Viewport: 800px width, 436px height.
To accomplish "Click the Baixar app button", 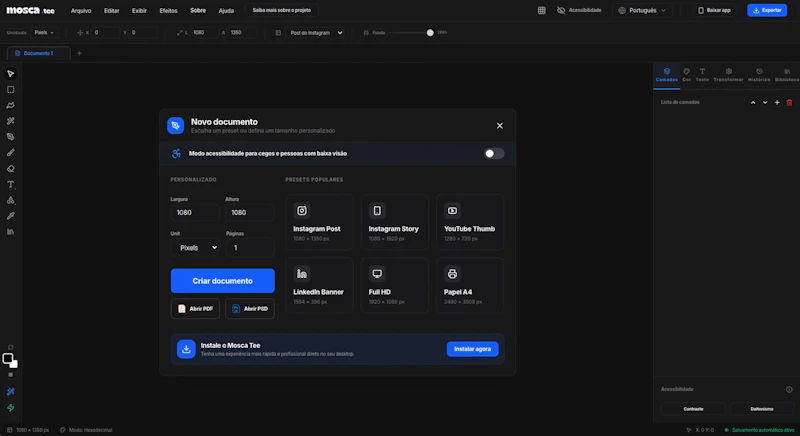I will [x=714, y=10].
